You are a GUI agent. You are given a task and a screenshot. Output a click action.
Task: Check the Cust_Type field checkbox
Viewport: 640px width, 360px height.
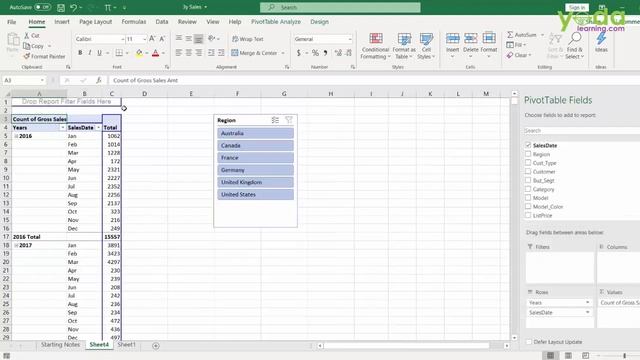(x=528, y=163)
